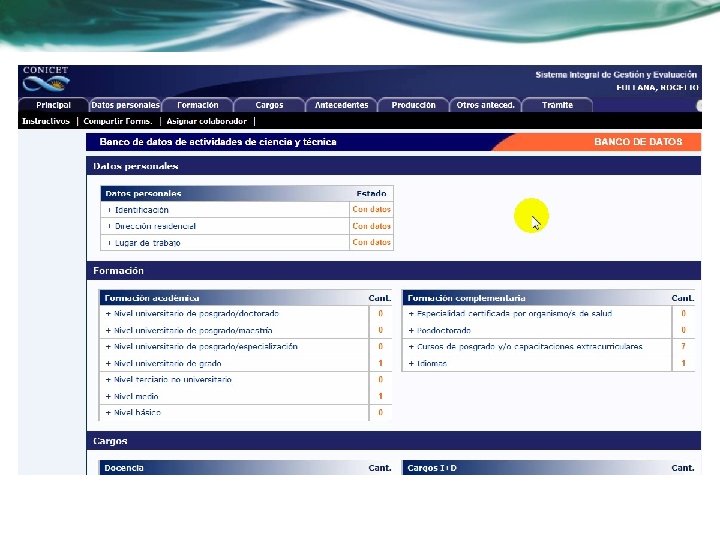
Task: Open the Producción tab
Action: click(x=413, y=105)
